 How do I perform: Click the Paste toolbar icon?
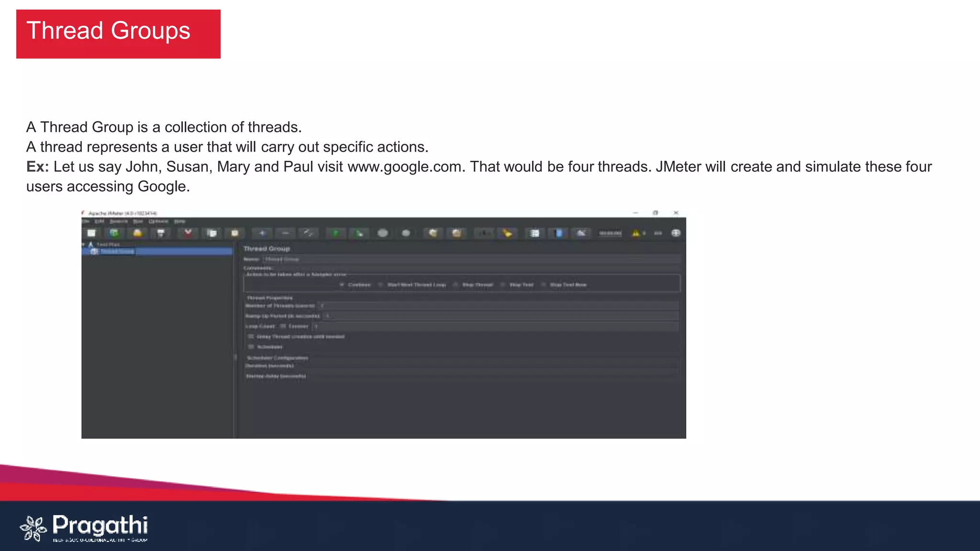coord(235,233)
